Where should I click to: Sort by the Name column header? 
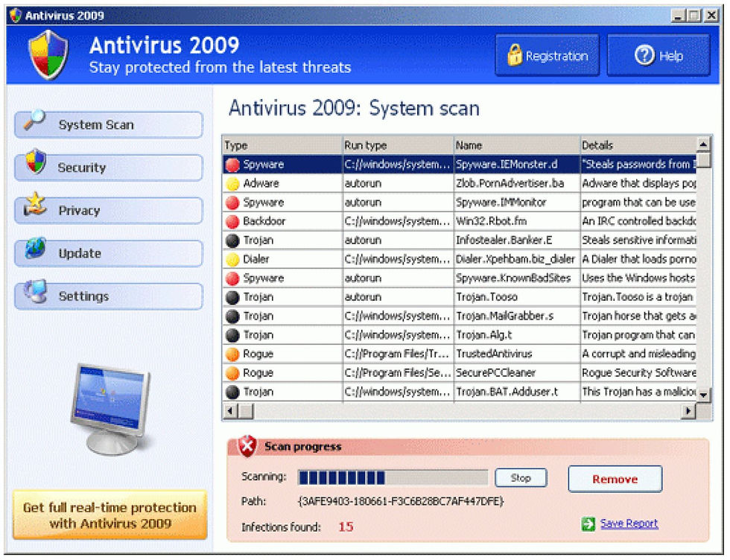pos(517,145)
